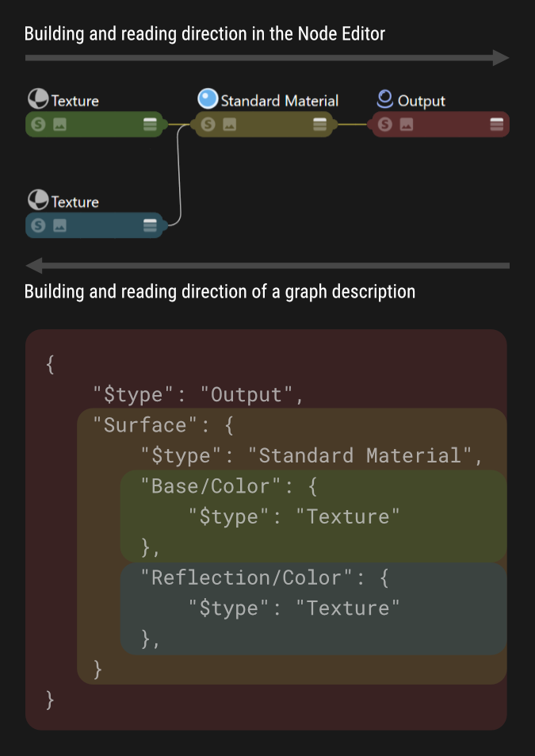Open the Output node's stacked-lines menu

coord(497,125)
